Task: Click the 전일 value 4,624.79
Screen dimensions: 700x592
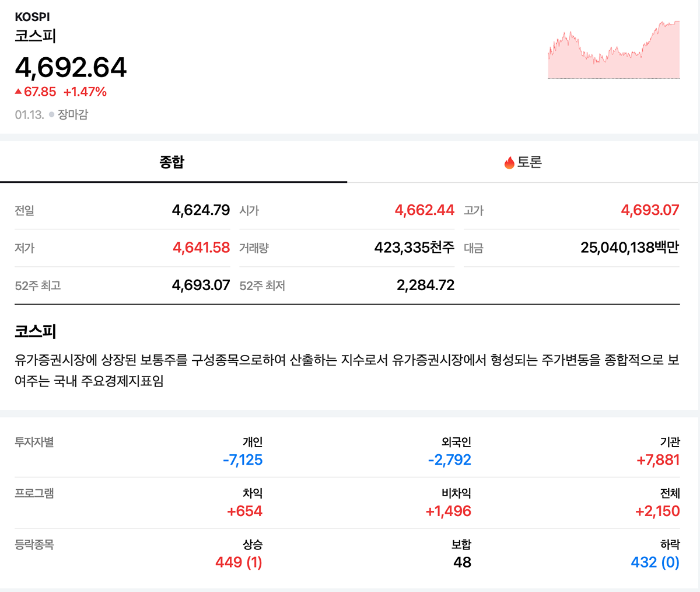Action: (x=201, y=210)
